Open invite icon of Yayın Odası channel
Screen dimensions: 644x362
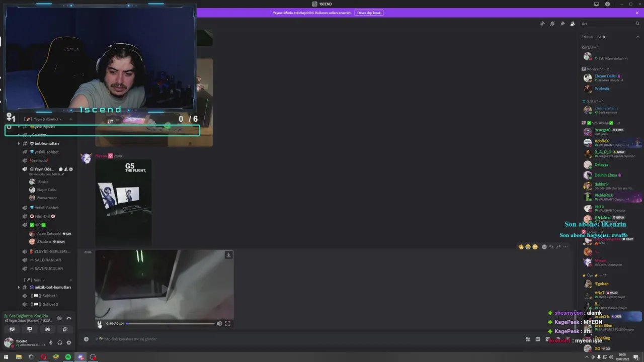point(66,169)
